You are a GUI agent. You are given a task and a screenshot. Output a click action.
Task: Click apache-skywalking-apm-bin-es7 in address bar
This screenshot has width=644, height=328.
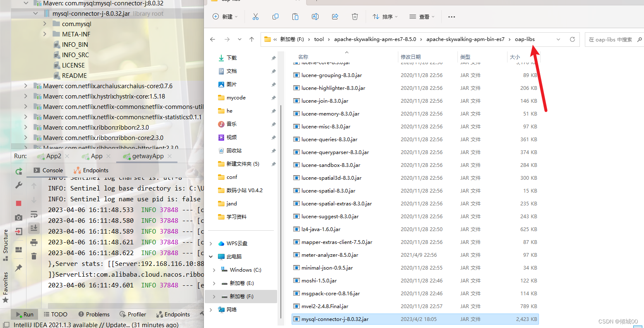[465, 39]
